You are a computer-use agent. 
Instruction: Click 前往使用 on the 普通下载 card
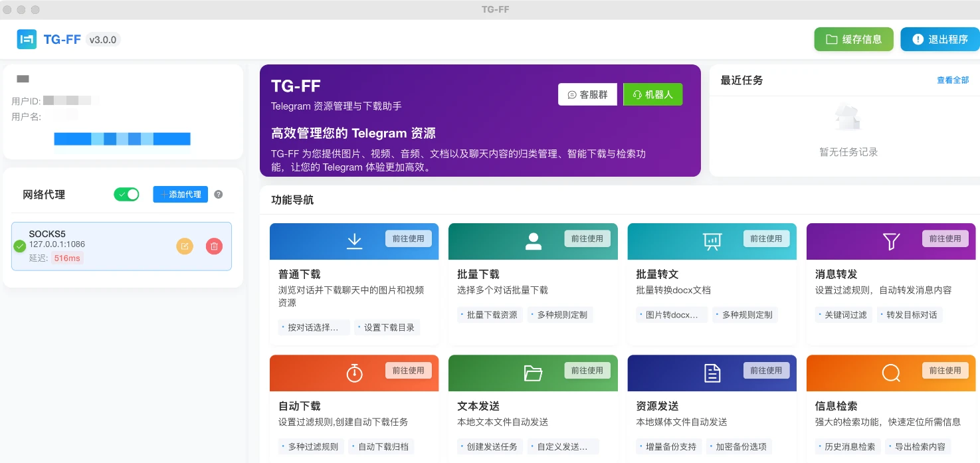[x=409, y=238]
